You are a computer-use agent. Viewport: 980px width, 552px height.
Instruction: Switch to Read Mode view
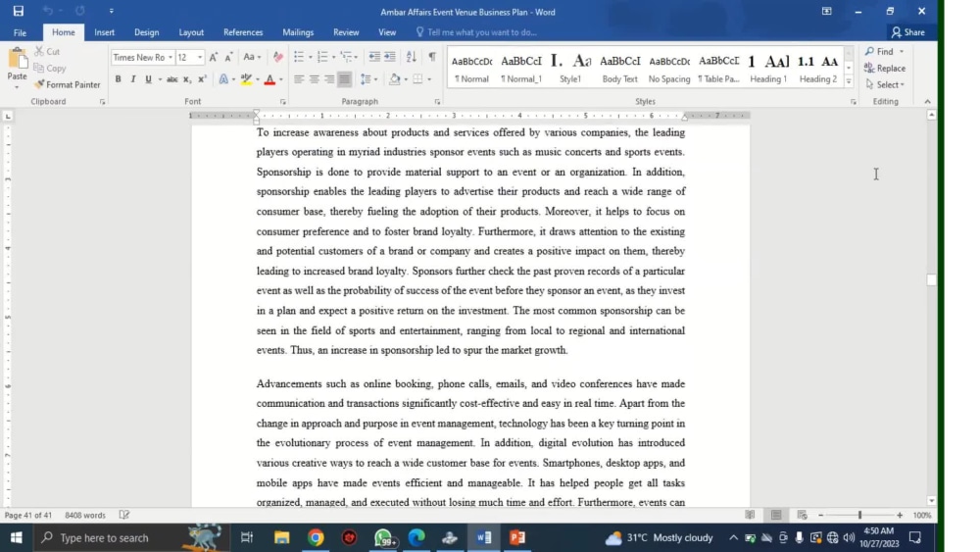[x=750, y=515]
